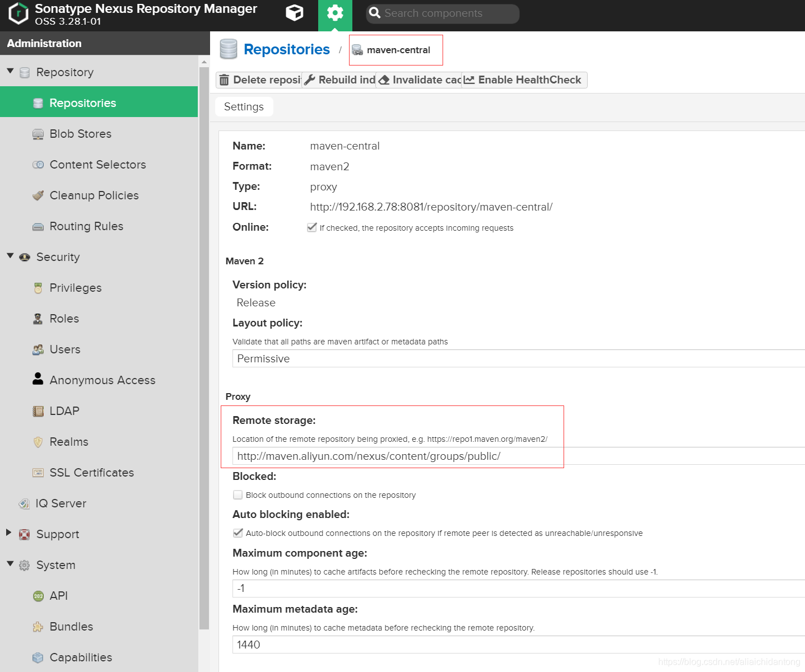Open Routing Rules page
Image resolution: width=805 pixels, height=672 pixels.
[x=99, y=226]
